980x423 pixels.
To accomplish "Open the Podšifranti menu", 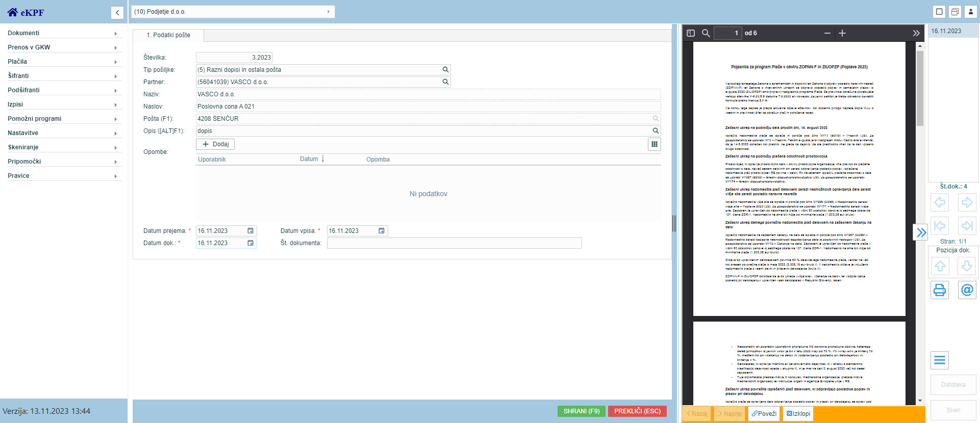I will pos(64,90).
